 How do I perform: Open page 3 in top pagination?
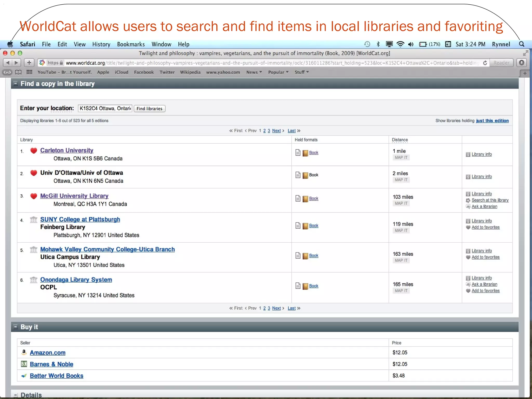point(269,131)
